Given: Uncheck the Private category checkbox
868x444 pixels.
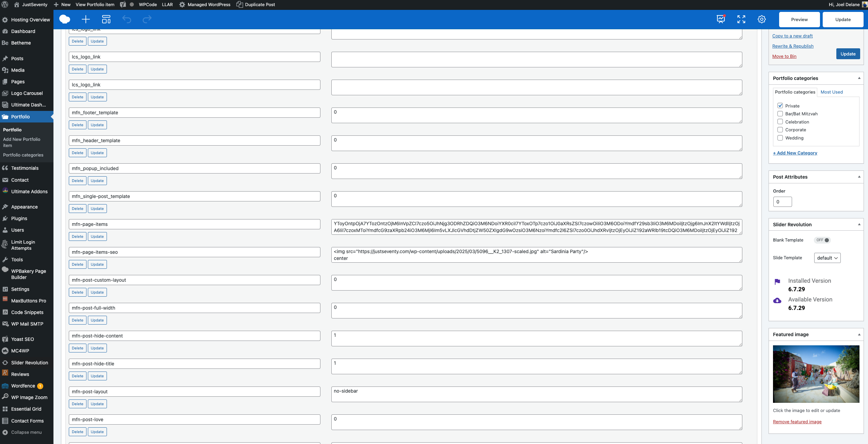Looking at the screenshot, I should tap(780, 106).
